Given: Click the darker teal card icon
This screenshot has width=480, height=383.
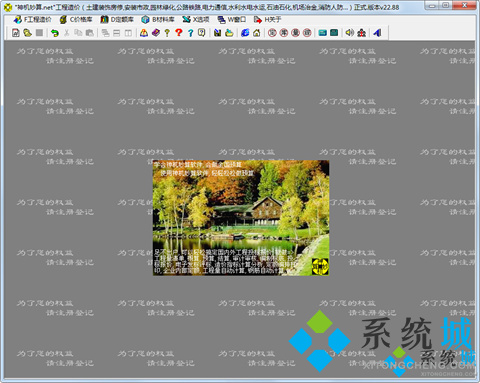Looking at the screenshot, I should 334,33.
